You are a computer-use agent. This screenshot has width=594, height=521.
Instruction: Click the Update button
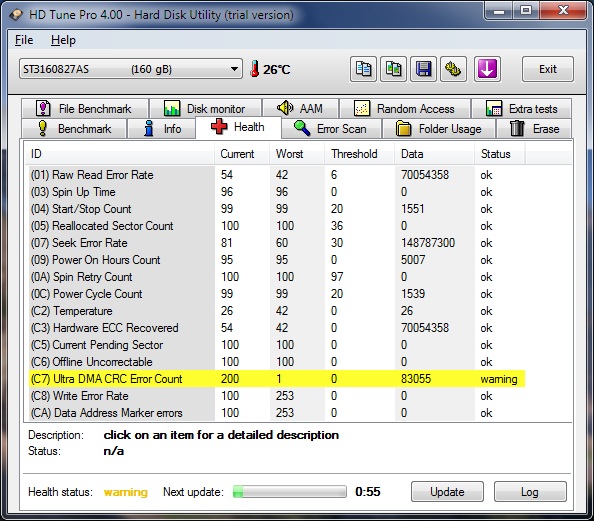pos(447,492)
